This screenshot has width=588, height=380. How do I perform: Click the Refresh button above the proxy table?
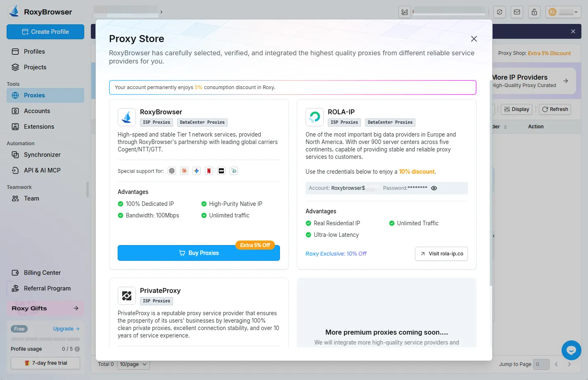(555, 109)
